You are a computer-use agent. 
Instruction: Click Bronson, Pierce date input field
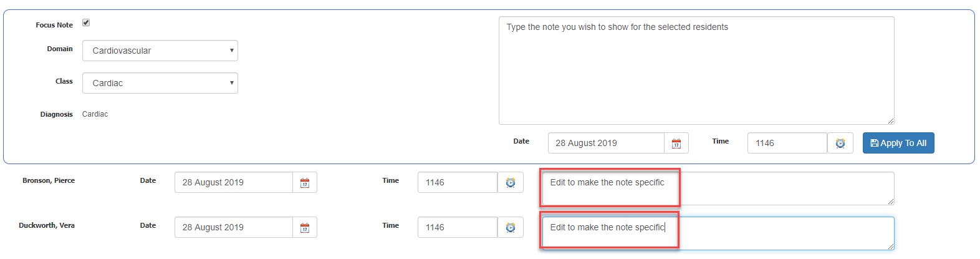click(x=233, y=183)
